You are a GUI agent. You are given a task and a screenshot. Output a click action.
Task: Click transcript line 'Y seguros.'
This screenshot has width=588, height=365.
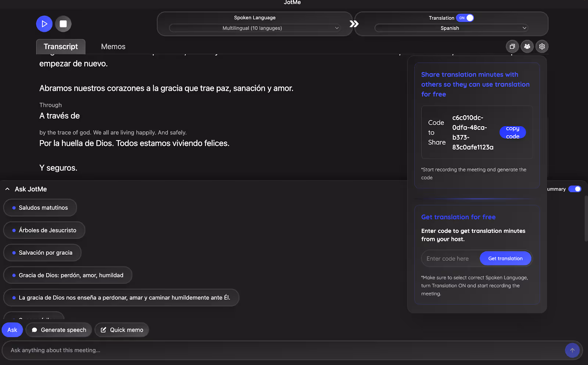click(58, 168)
